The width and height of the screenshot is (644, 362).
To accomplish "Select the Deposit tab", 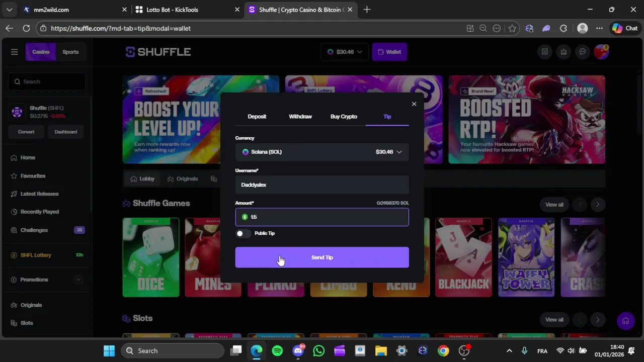I will coord(257,116).
